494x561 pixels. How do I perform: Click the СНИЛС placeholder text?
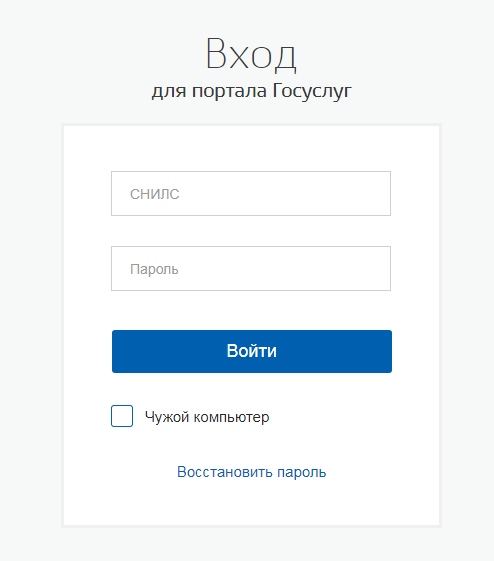click(x=155, y=194)
